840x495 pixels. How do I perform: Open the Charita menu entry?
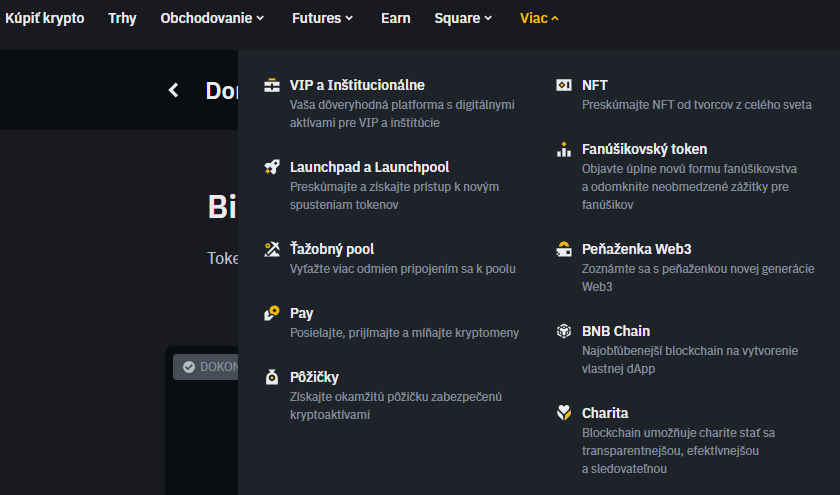click(605, 413)
